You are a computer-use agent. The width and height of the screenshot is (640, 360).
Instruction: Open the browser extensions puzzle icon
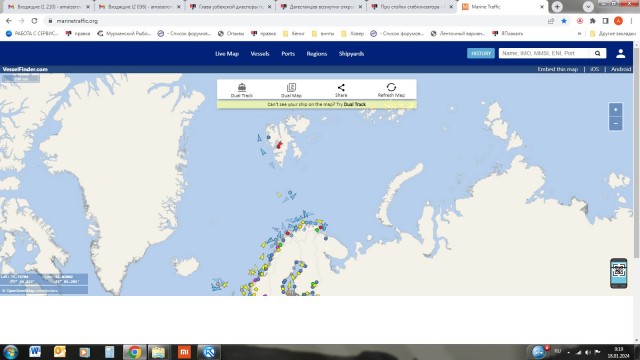pos(593,21)
